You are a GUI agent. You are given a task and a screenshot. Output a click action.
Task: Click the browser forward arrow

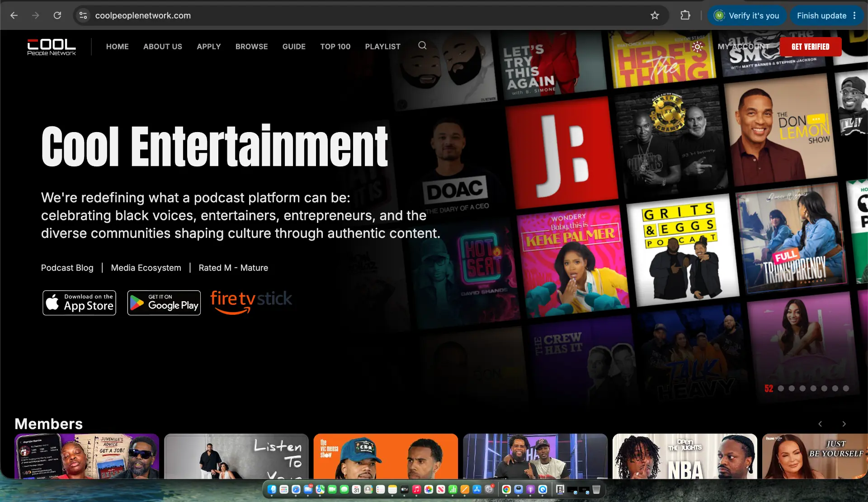[36, 15]
